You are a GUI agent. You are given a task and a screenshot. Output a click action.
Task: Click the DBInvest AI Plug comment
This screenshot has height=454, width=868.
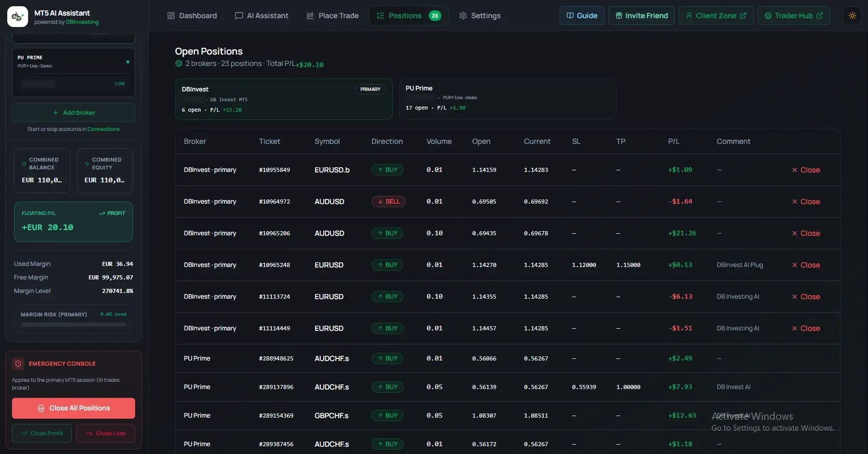coord(740,265)
